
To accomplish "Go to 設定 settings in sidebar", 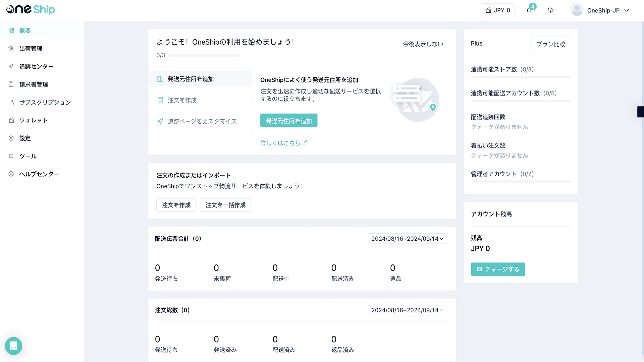I will tap(25, 138).
